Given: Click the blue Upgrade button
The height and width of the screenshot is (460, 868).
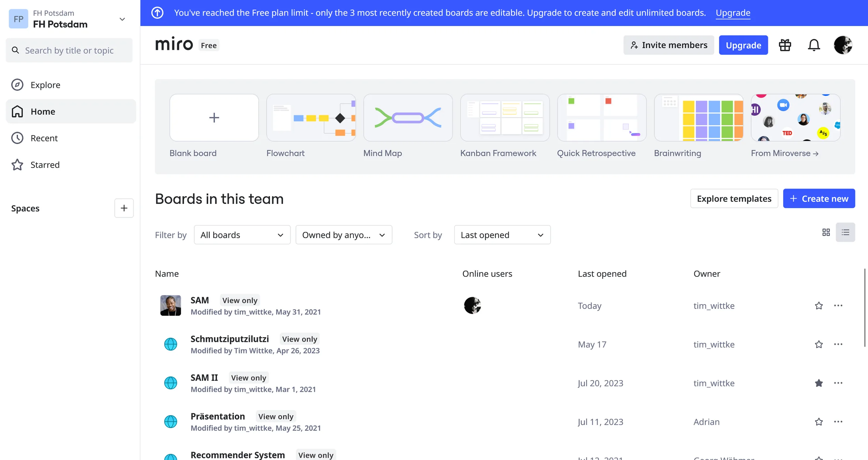Looking at the screenshot, I should 743,45.
